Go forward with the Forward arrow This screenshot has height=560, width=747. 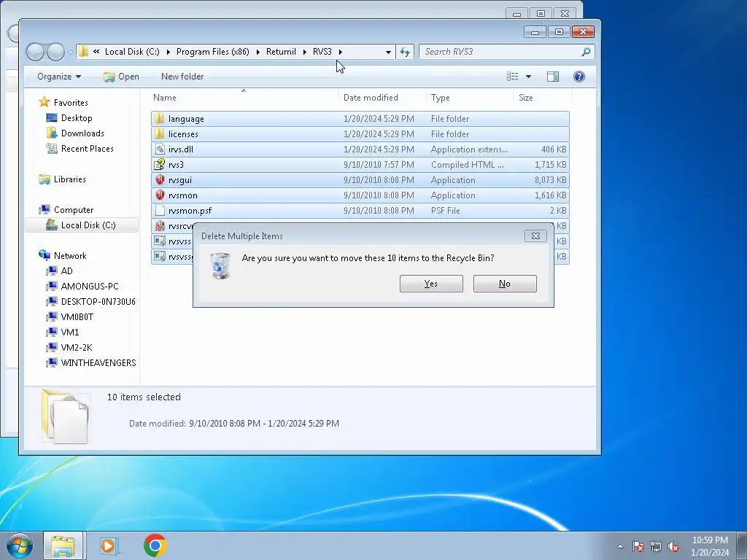tap(55, 52)
